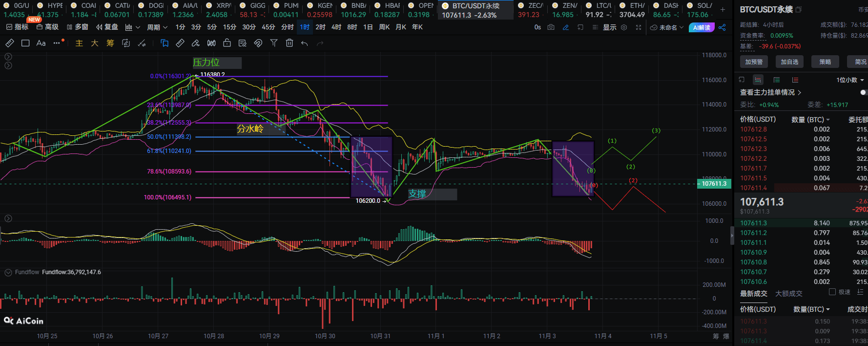Click the lock drawings icon

tap(227, 43)
